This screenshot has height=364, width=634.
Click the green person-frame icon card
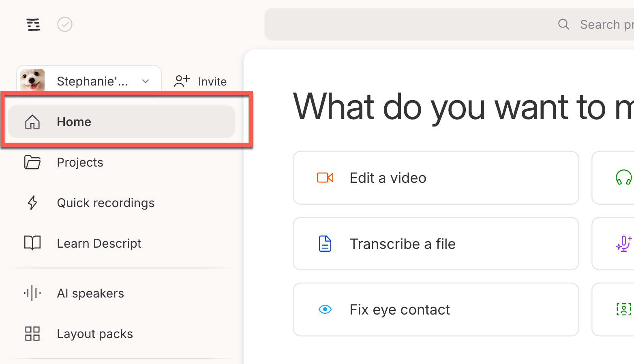(x=613, y=310)
